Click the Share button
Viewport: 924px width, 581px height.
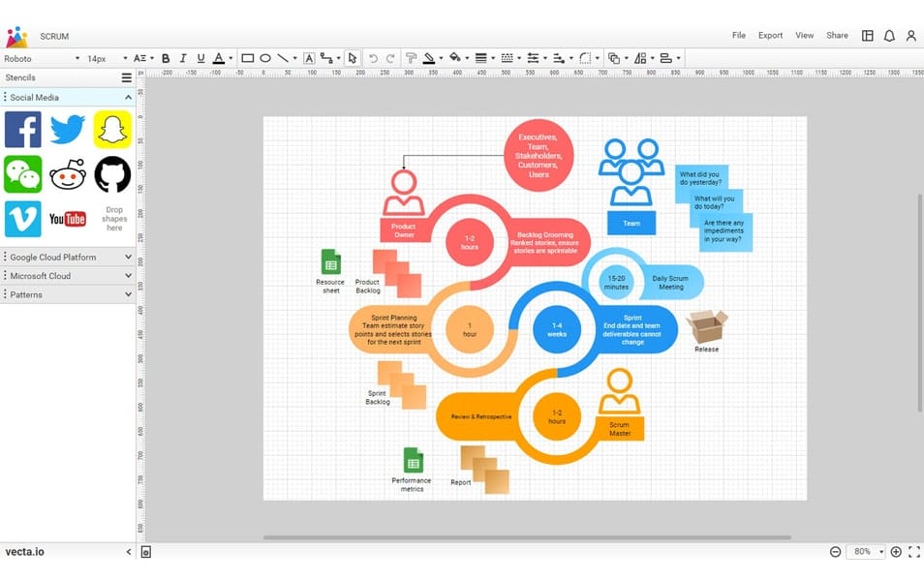[837, 36]
